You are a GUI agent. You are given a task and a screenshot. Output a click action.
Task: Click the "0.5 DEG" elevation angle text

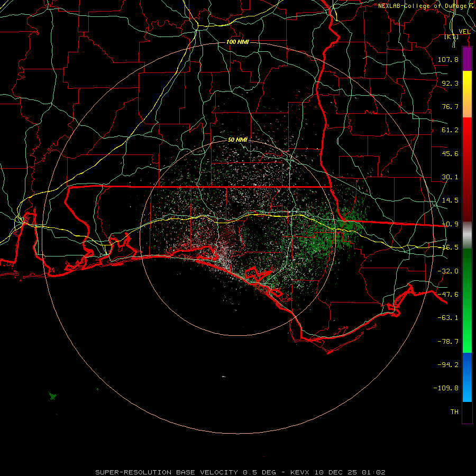click(260, 472)
